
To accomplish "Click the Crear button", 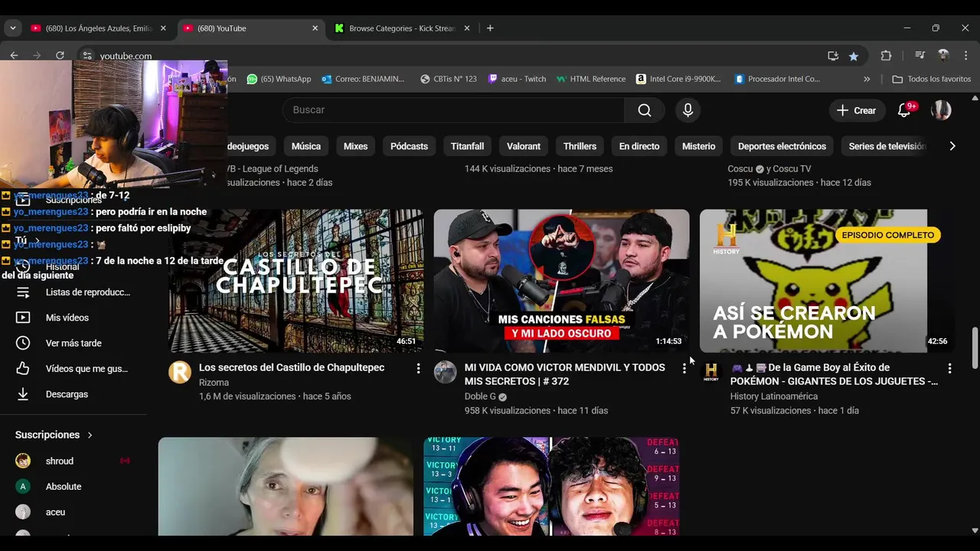I will (857, 110).
